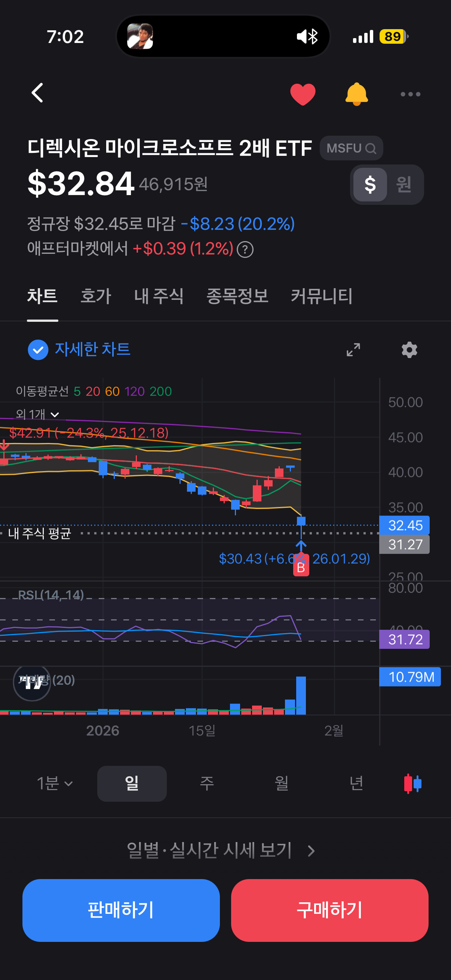Open the 1분 interval dropdown
Image resolution: width=451 pixels, height=980 pixels.
tap(55, 783)
